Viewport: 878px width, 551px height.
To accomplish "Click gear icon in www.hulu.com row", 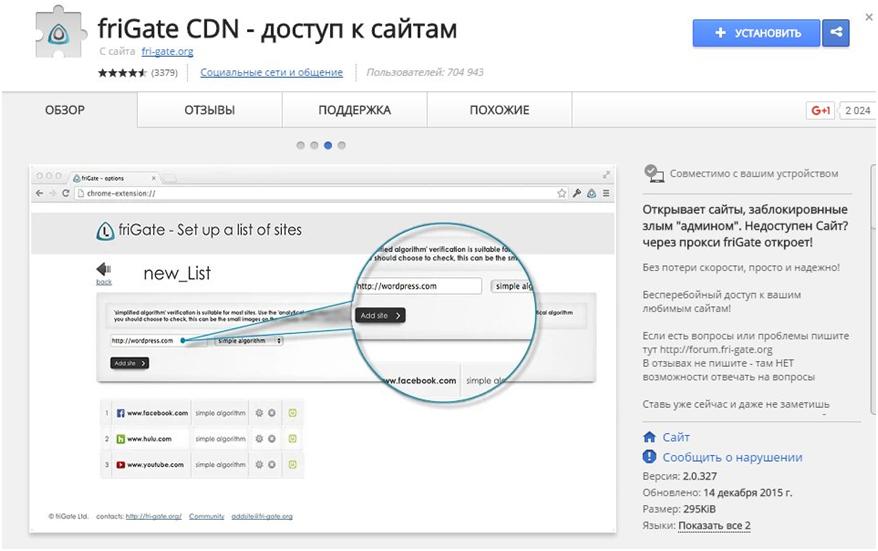I will click(259, 439).
